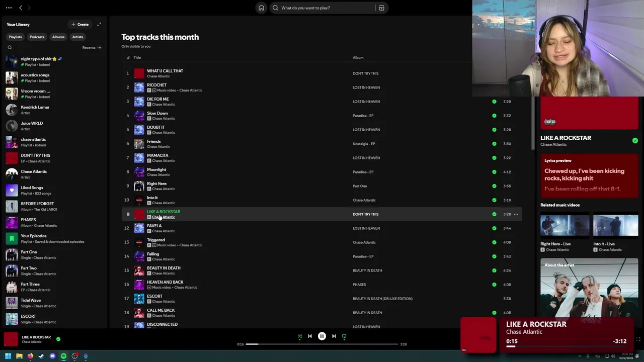
Task: Filter library by Playlists
Action: 15,37
